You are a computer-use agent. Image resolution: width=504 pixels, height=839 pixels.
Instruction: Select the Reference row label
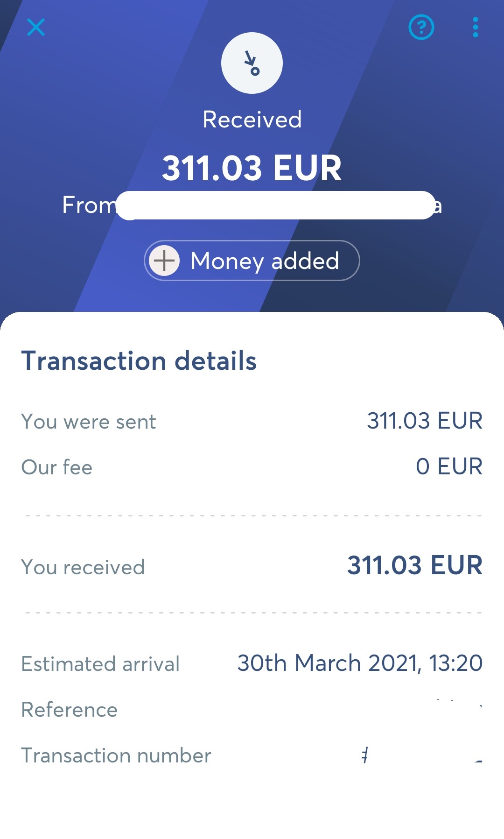pos(70,710)
